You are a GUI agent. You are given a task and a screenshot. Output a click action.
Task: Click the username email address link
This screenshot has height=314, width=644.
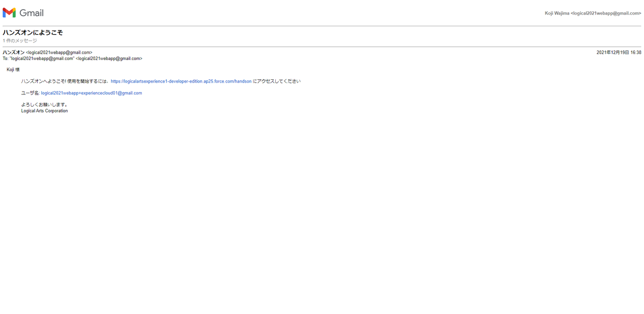(91, 93)
